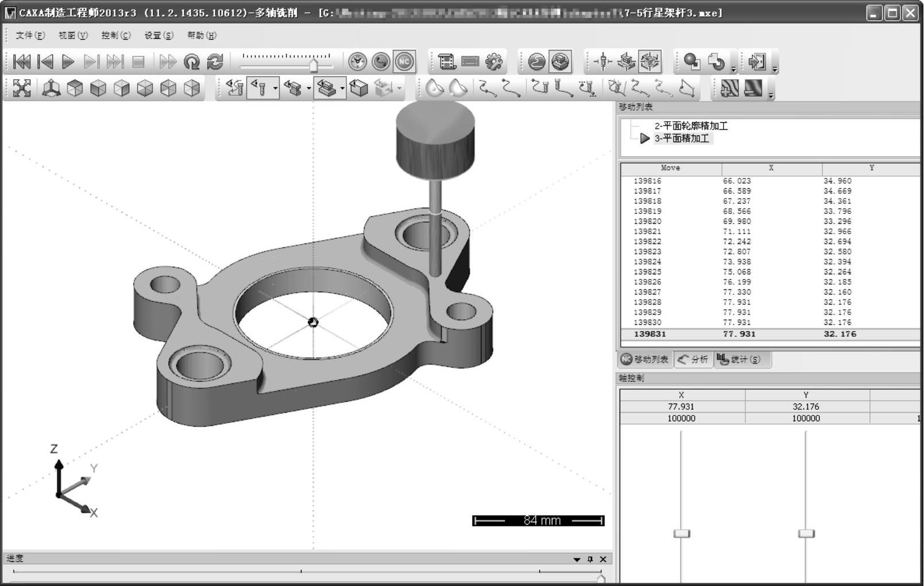Switch to the 分析 tab
The height and width of the screenshot is (586, 924).
pyautogui.click(x=693, y=359)
